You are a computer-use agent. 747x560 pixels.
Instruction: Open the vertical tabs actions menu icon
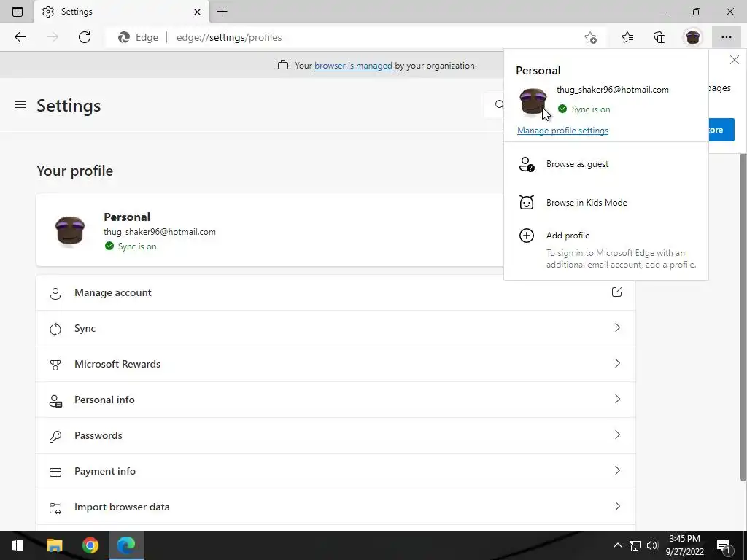pyautogui.click(x=18, y=12)
